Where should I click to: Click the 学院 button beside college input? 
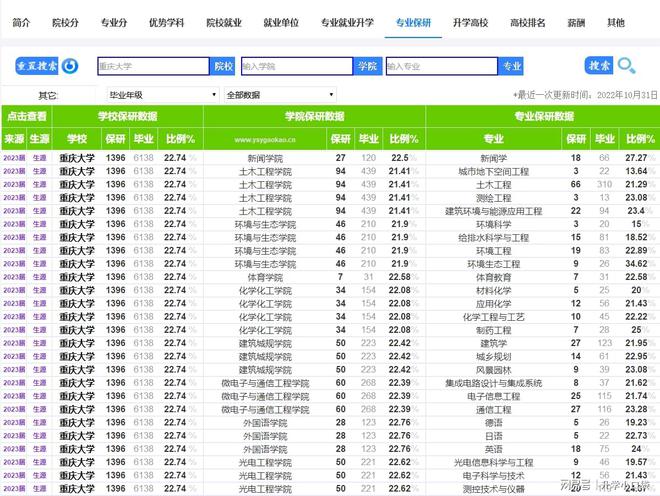[x=367, y=66]
